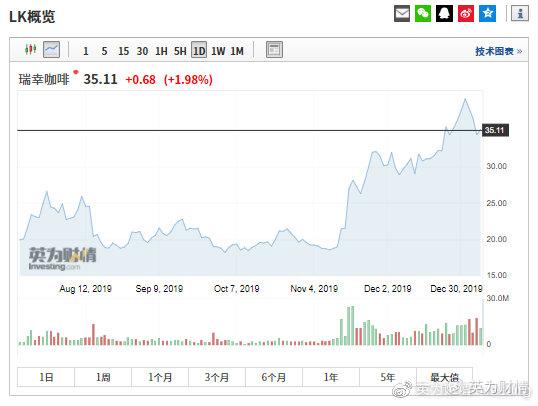Viewport: 538px width, 406px height.
Task: Choose the 5年 range tab
Action: point(388,377)
